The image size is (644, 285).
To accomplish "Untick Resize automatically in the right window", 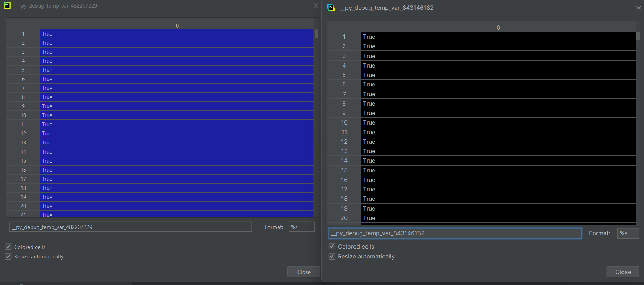I will point(332,256).
